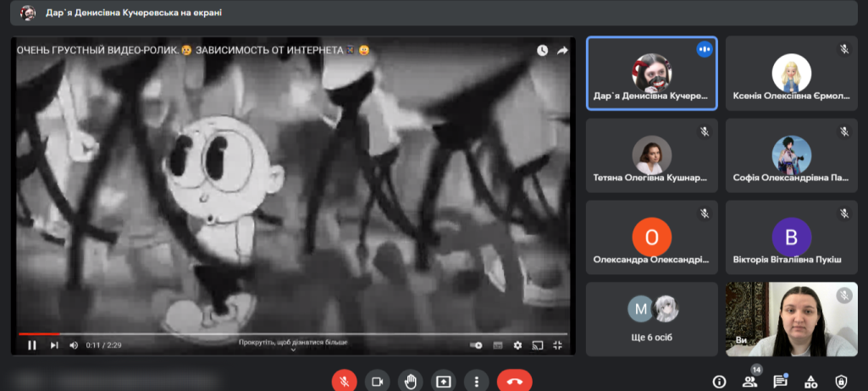Click your own video tile labeled Ви

pyautogui.click(x=792, y=319)
